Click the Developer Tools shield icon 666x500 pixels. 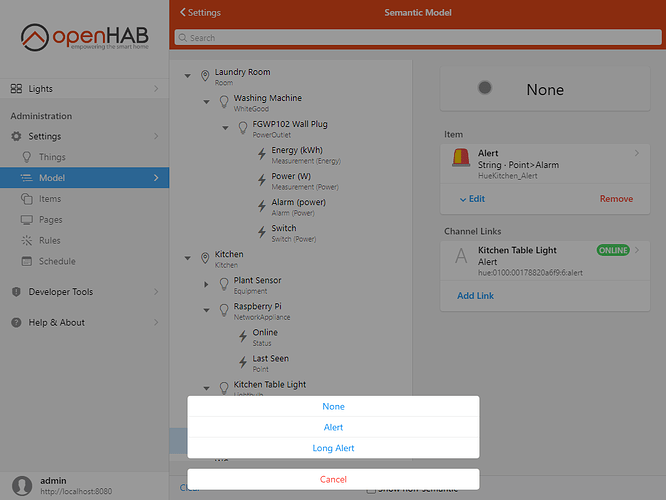point(16,292)
